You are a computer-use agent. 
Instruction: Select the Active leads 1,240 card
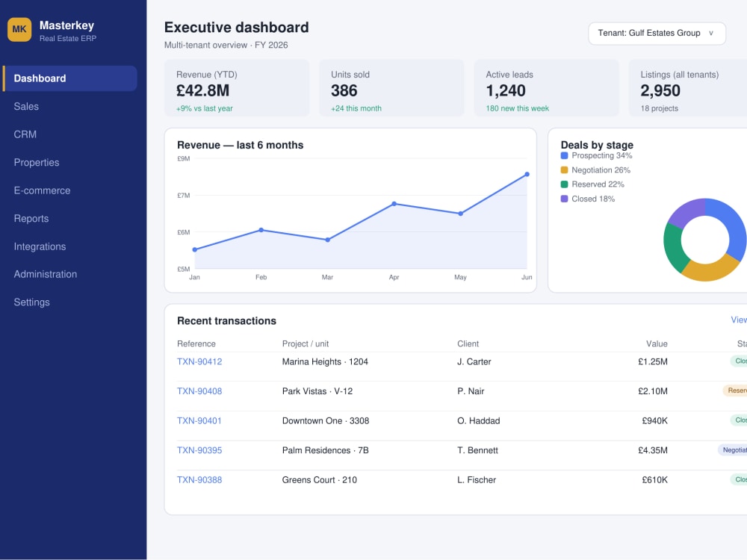[547, 88]
